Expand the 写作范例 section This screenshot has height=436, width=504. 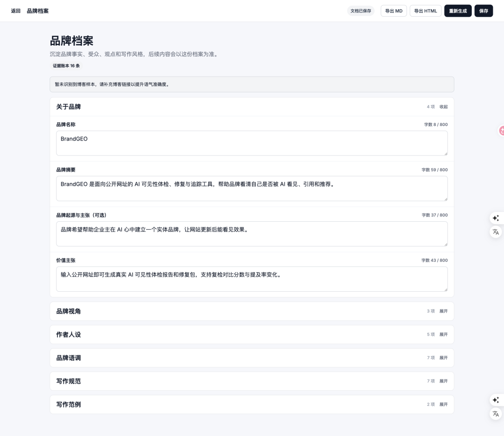(x=443, y=404)
